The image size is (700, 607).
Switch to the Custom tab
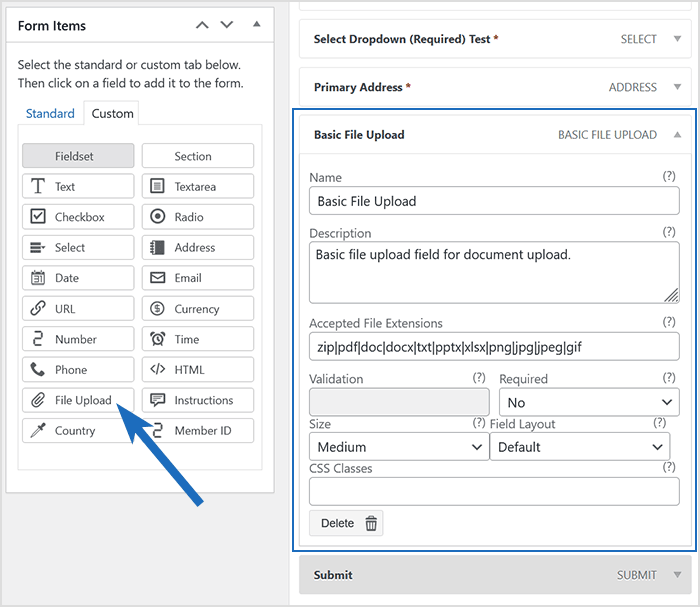[112, 113]
